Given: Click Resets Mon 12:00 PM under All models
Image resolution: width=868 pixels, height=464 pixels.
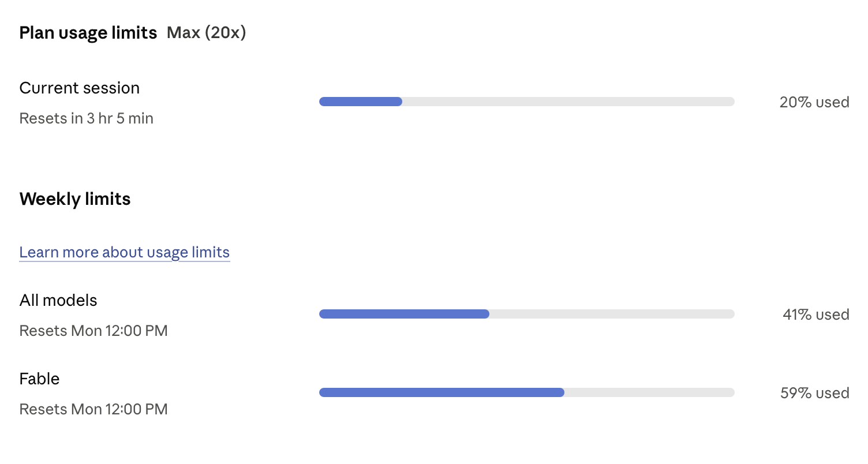Looking at the screenshot, I should click(93, 331).
